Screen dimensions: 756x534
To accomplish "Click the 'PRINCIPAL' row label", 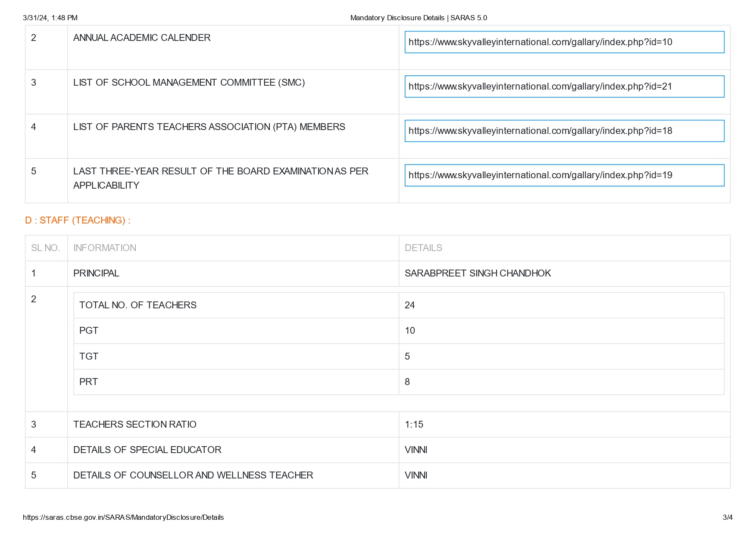I will pos(96,273).
